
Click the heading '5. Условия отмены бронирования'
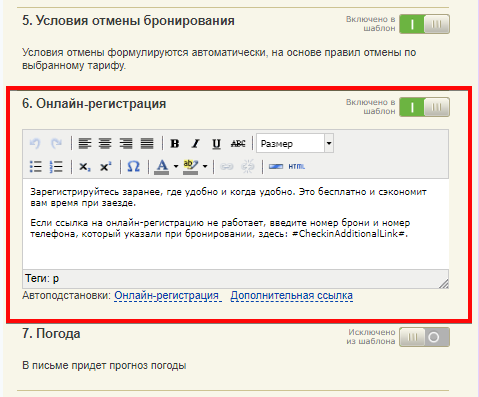tap(128, 21)
